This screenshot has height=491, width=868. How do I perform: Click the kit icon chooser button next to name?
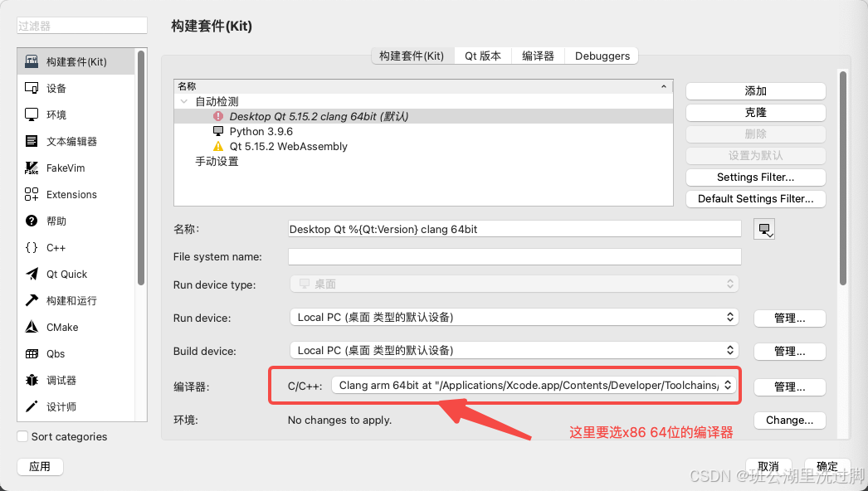764,229
